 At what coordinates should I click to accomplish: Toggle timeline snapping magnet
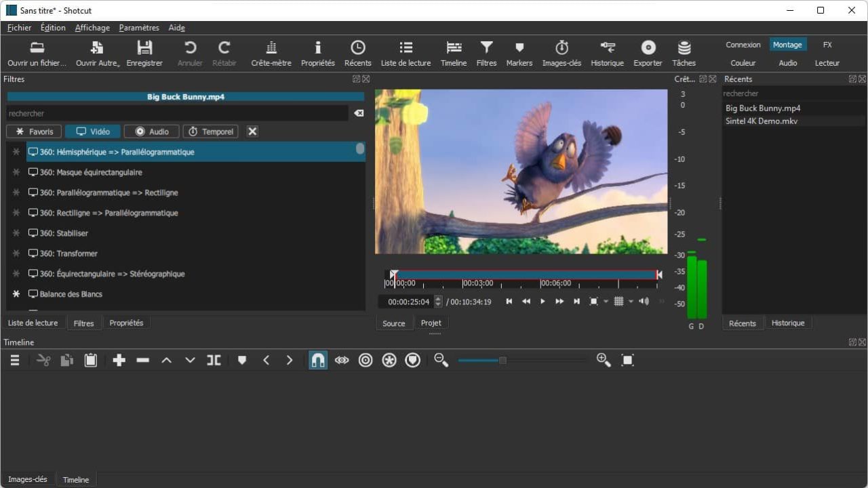pos(318,361)
